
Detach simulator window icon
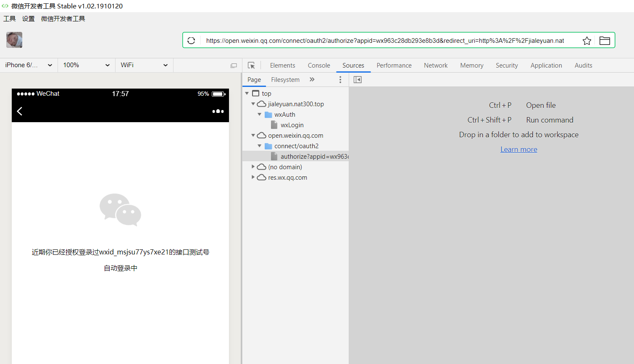click(234, 65)
